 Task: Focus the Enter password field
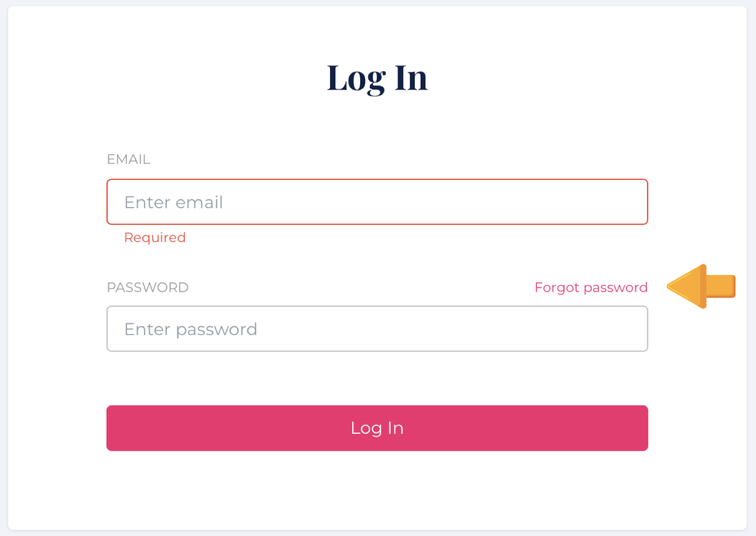click(x=377, y=329)
